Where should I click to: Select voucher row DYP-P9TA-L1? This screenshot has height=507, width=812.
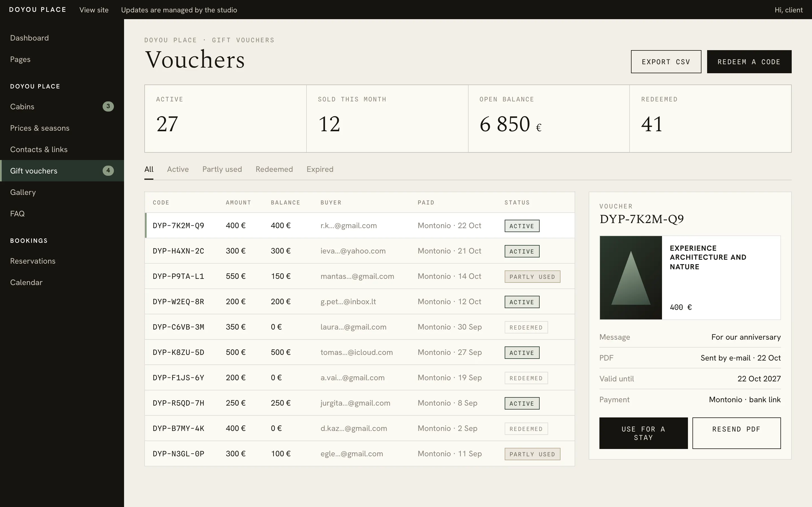click(x=360, y=276)
